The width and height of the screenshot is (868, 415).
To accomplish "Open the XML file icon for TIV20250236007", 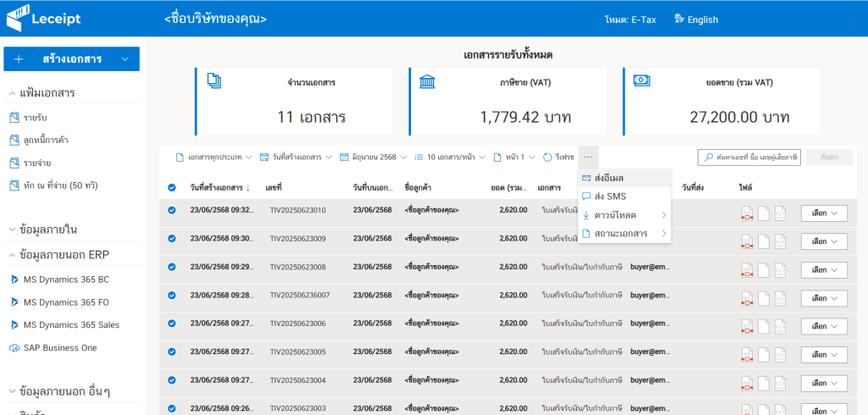I will coord(780,298).
